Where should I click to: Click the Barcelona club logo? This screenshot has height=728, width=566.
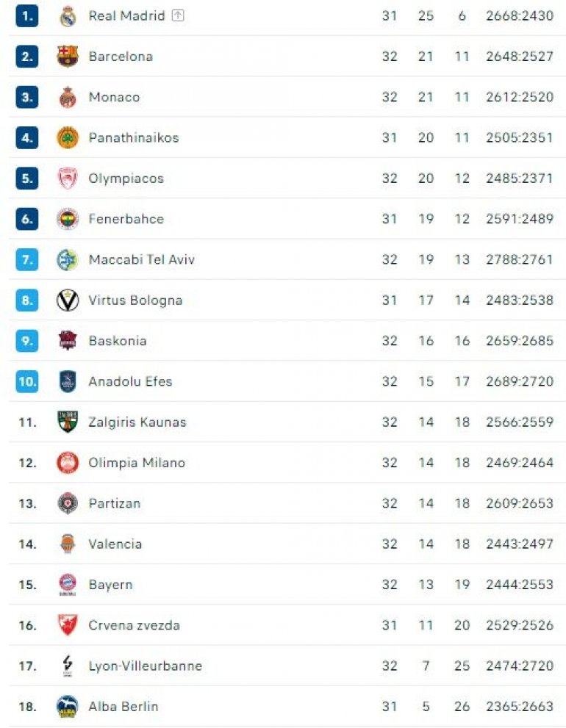68,57
